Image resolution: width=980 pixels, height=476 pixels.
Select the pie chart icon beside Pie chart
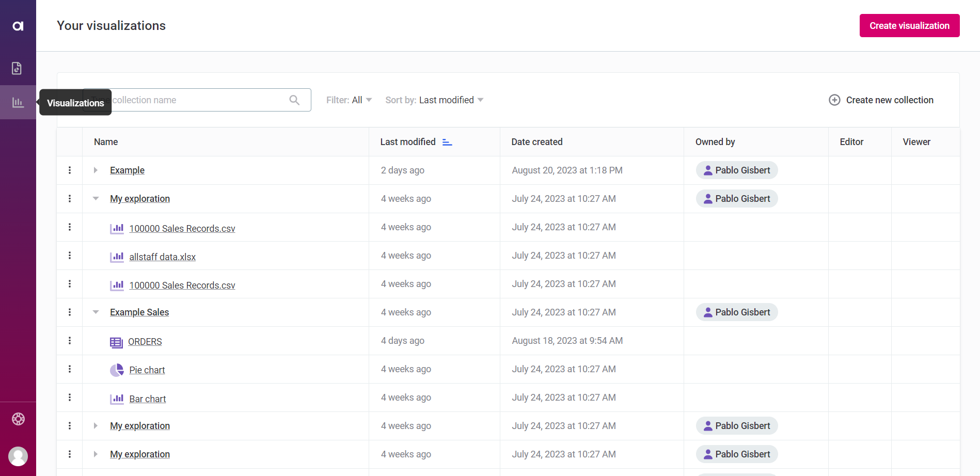(117, 370)
